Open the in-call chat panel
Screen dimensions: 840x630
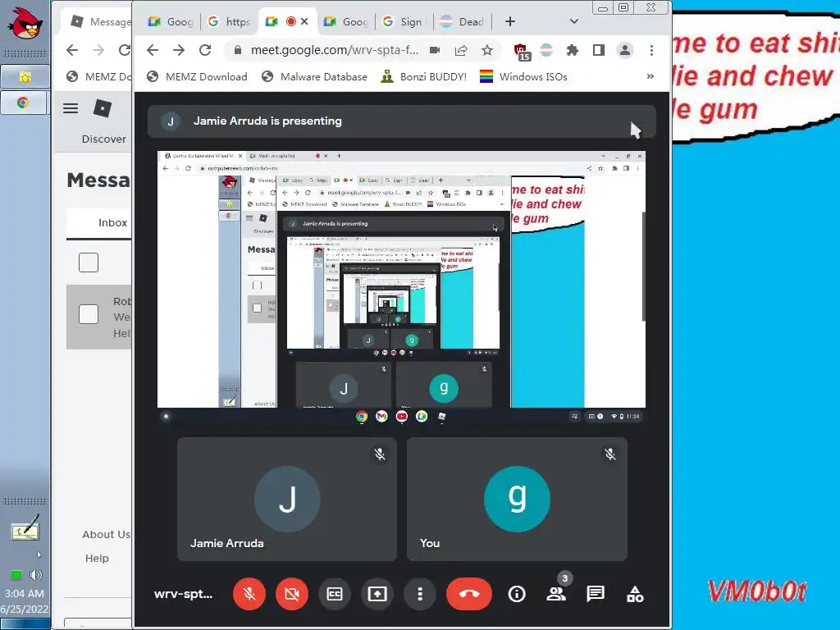(596, 594)
